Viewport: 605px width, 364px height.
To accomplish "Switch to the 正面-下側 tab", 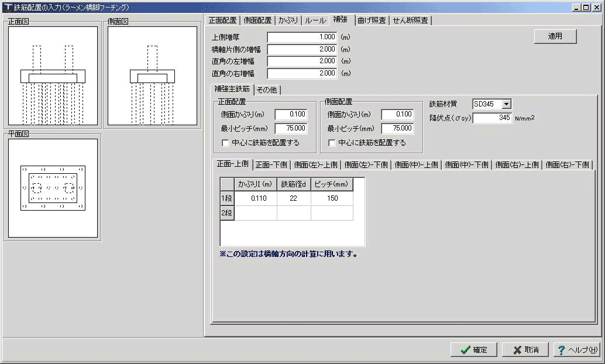I will (x=271, y=165).
